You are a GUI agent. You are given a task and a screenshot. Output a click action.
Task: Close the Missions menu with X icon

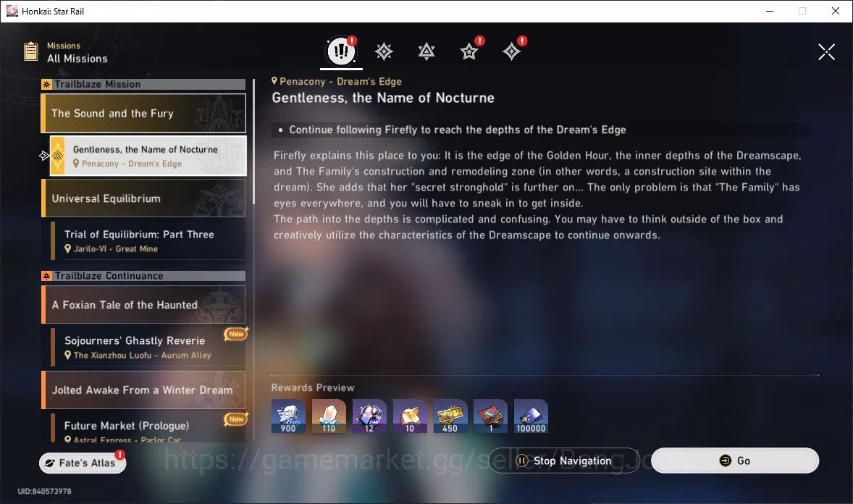826,51
